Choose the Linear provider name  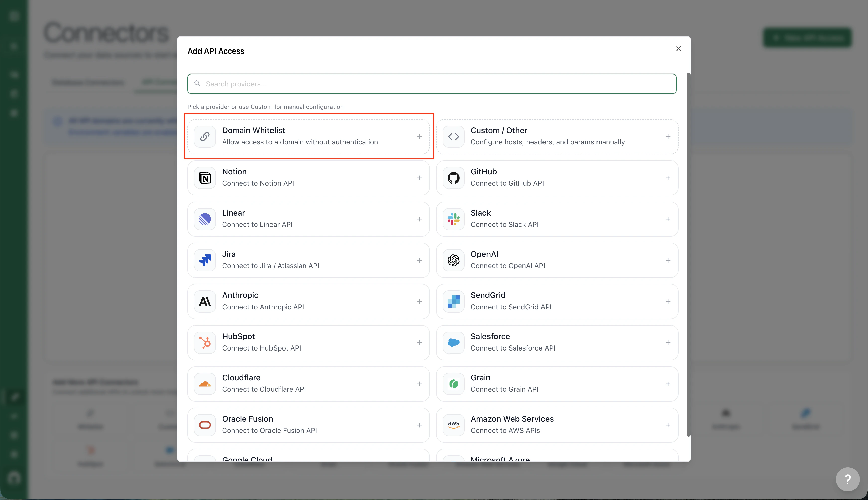233,213
